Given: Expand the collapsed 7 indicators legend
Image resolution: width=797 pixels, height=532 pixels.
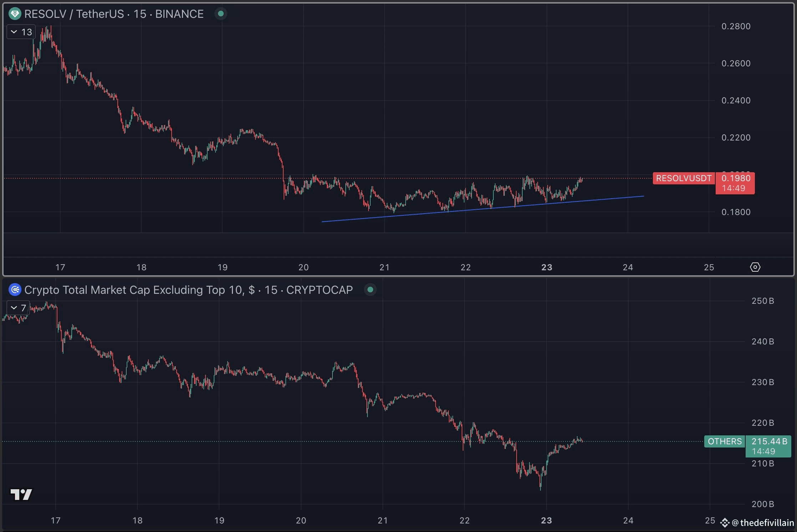Looking at the screenshot, I should click(x=18, y=308).
